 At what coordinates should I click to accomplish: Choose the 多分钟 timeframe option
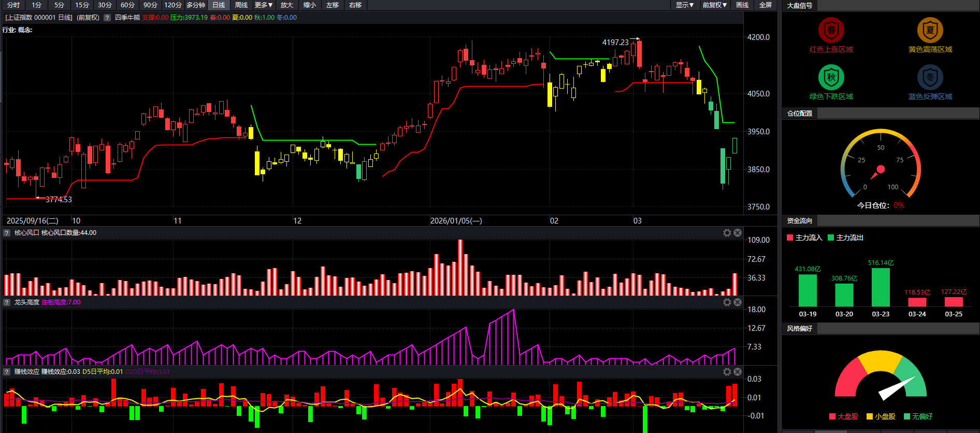click(196, 5)
